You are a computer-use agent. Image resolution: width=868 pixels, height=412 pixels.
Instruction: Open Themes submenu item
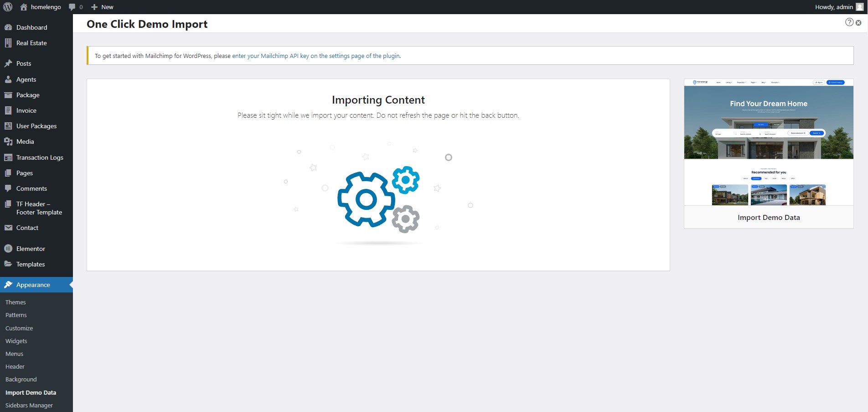point(15,302)
